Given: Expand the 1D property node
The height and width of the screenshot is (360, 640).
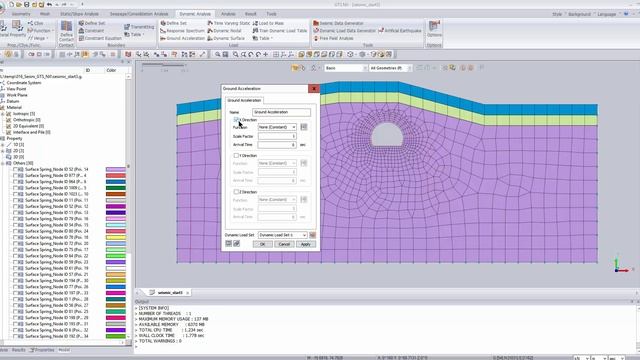Looking at the screenshot, I should pos(3,144).
